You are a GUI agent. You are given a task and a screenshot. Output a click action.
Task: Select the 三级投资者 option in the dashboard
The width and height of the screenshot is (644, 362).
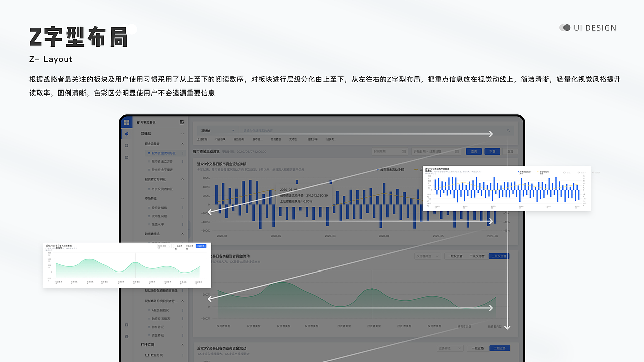coord(499,256)
